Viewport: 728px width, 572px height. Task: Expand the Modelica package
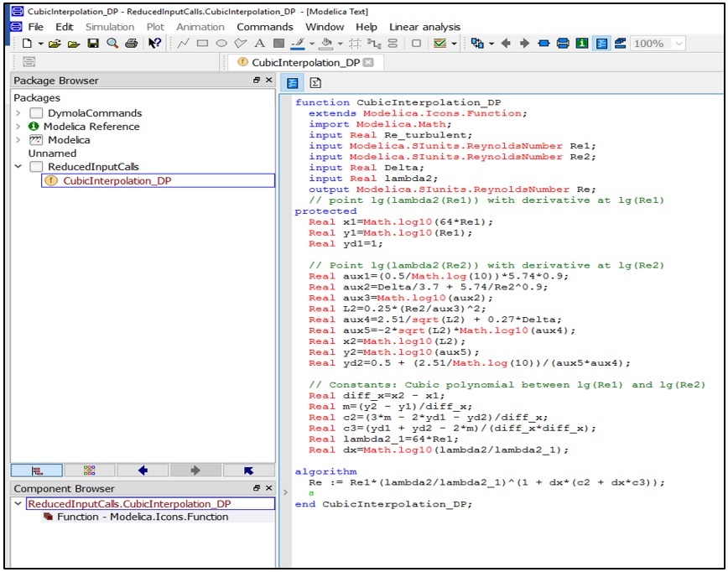pyautogui.click(x=18, y=140)
